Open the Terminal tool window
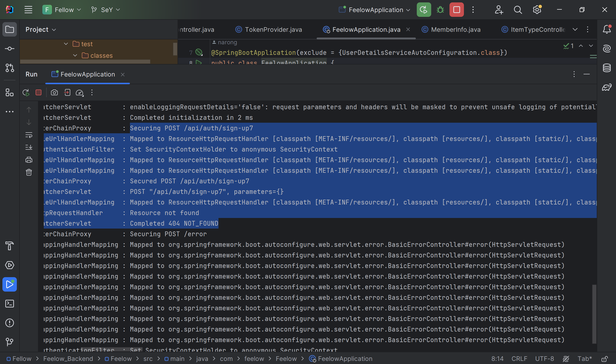The width and height of the screenshot is (616, 364). tap(10, 304)
